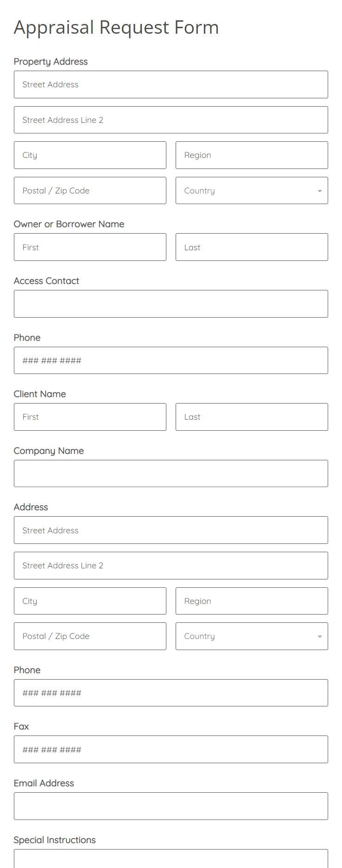Select the City field in the Address section
This screenshot has width=342, height=868.
pyautogui.click(x=90, y=601)
